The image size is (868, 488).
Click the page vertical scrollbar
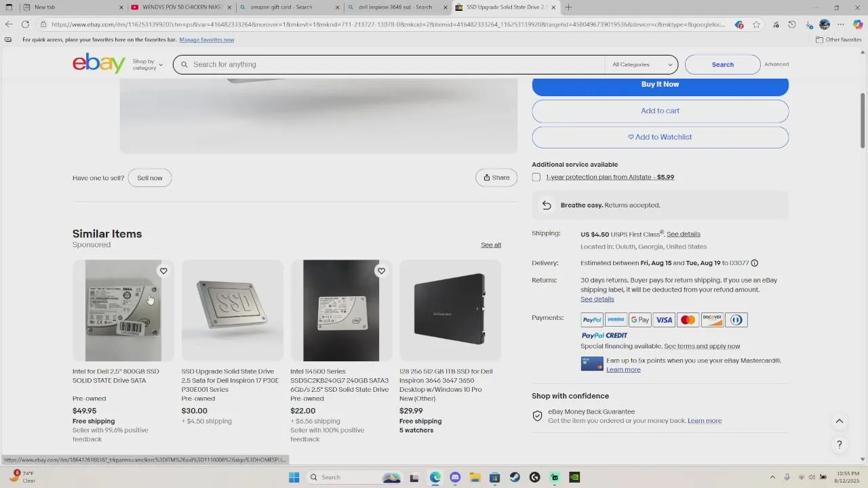[863, 121]
